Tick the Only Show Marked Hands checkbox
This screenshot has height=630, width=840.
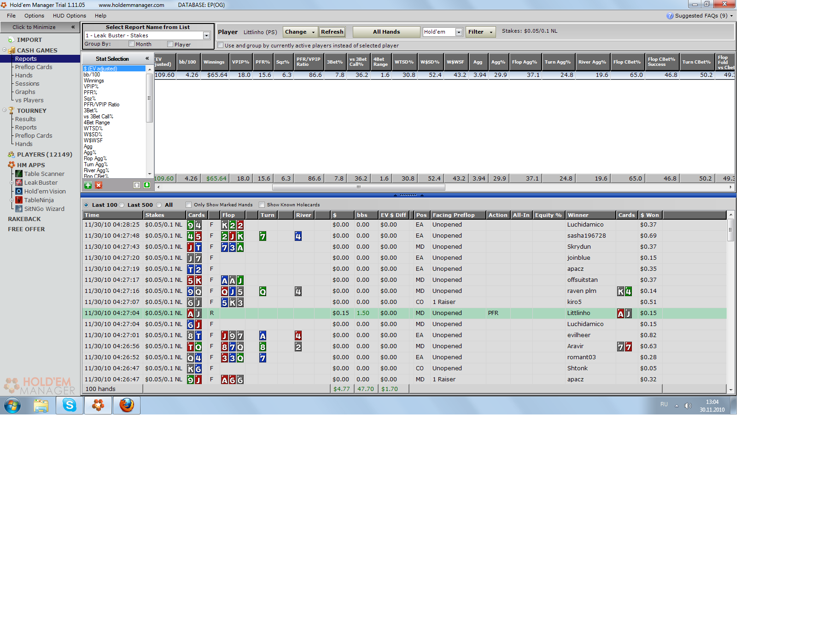(188, 205)
